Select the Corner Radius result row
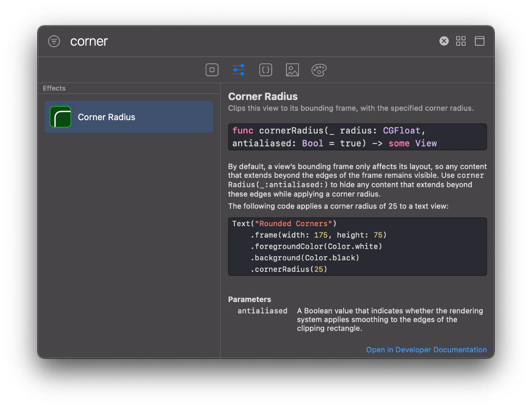Screen dimensions: 532x408 129,117
